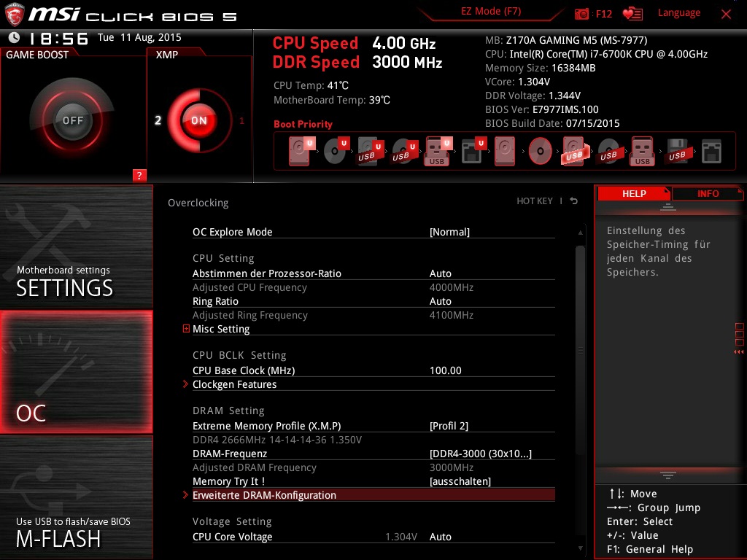Open the favorites heart menu icon
Image resolution: width=747 pixels, height=560 pixels.
[x=632, y=14]
